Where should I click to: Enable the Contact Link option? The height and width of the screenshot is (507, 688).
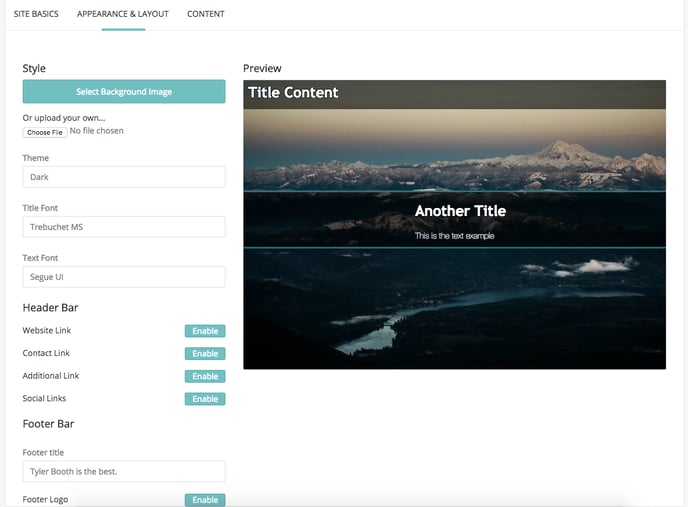(x=205, y=354)
